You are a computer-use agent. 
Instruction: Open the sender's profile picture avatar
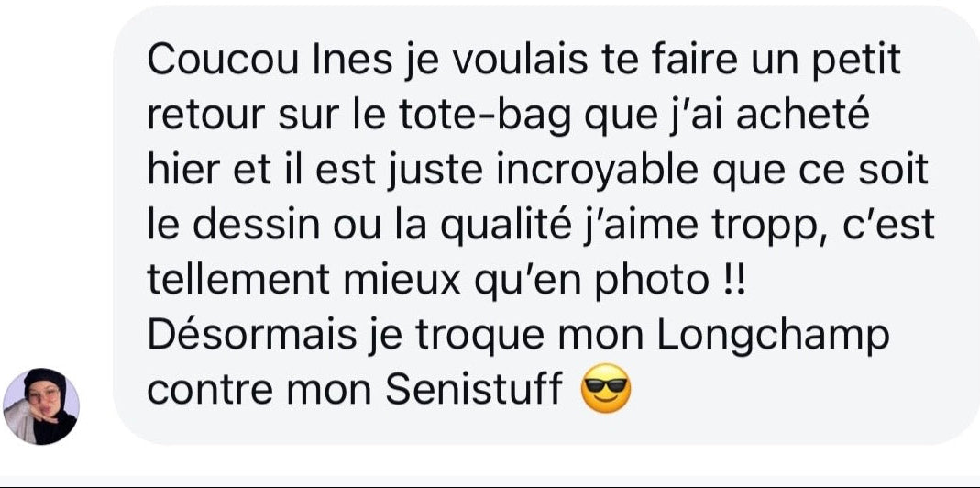click(x=41, y=406)
